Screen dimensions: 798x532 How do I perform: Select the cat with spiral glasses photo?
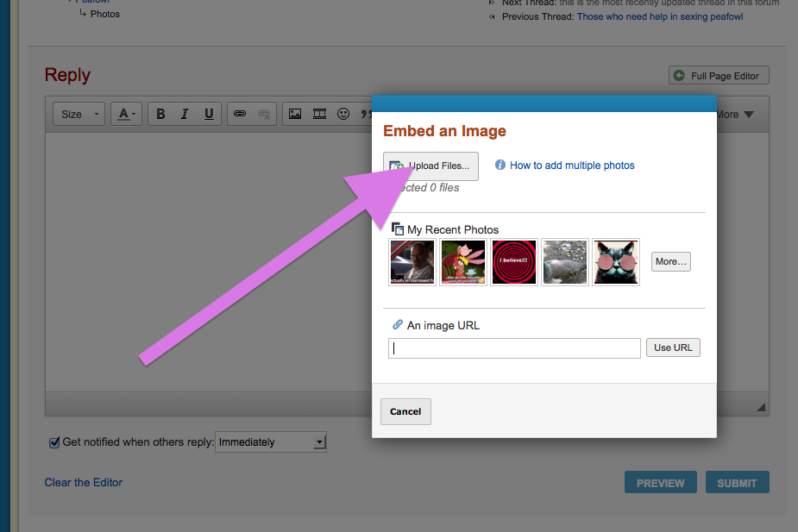[616, 262]
